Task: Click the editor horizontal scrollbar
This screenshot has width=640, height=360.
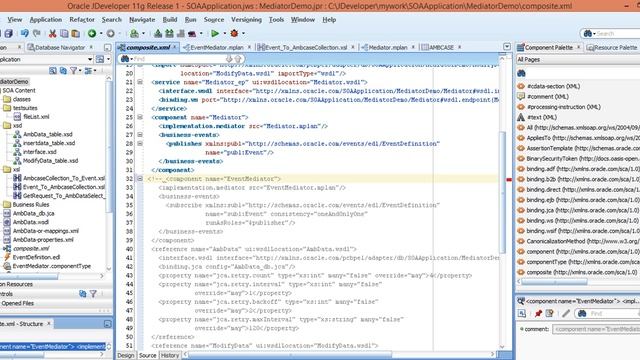Action: click(290, 354)
